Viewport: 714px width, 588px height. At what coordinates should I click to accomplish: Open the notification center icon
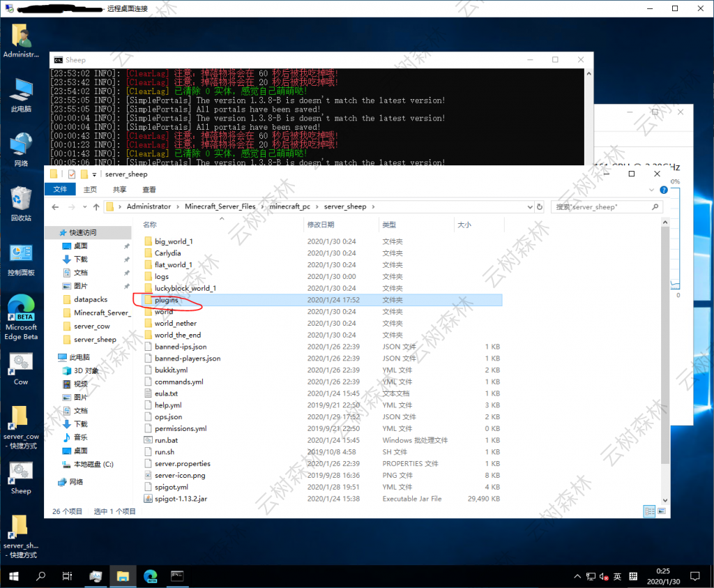point(695,577)
